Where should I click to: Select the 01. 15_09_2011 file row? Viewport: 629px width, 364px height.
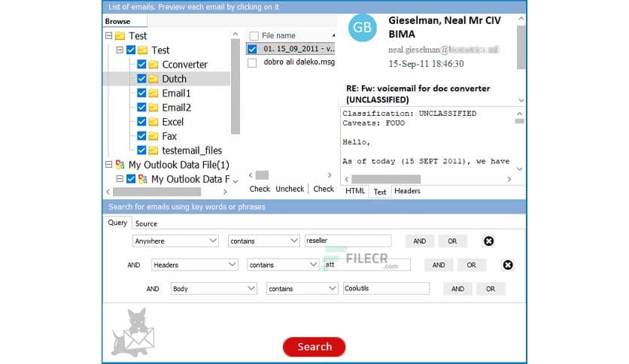click(291, 49)
